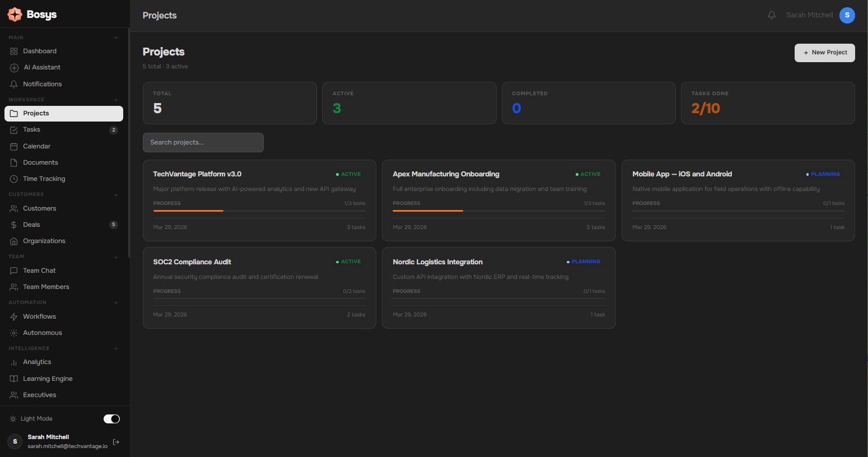Open Team Chat from the sidebar
This screenshot has width=868, height=457.
coord(39,271)
